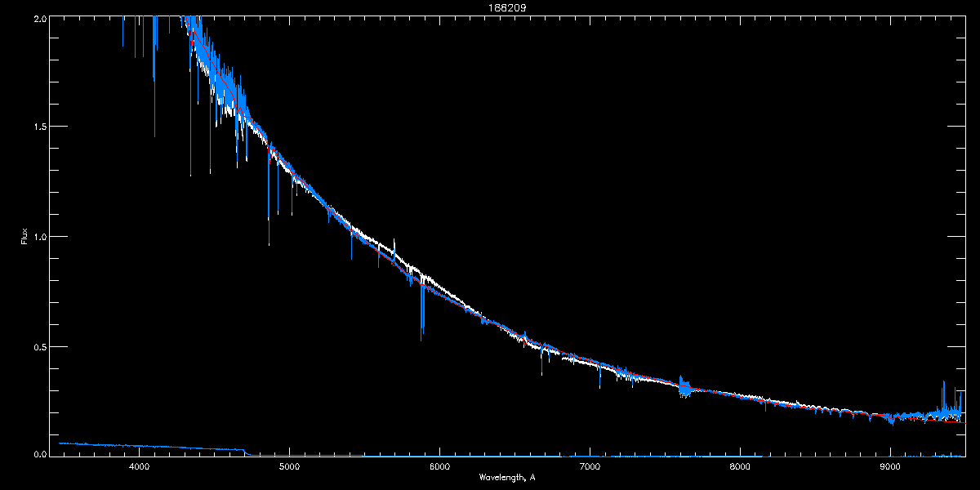Click the 9000 x-axis tick label
This screenshot has height=490, width=980.
[890, 467]
